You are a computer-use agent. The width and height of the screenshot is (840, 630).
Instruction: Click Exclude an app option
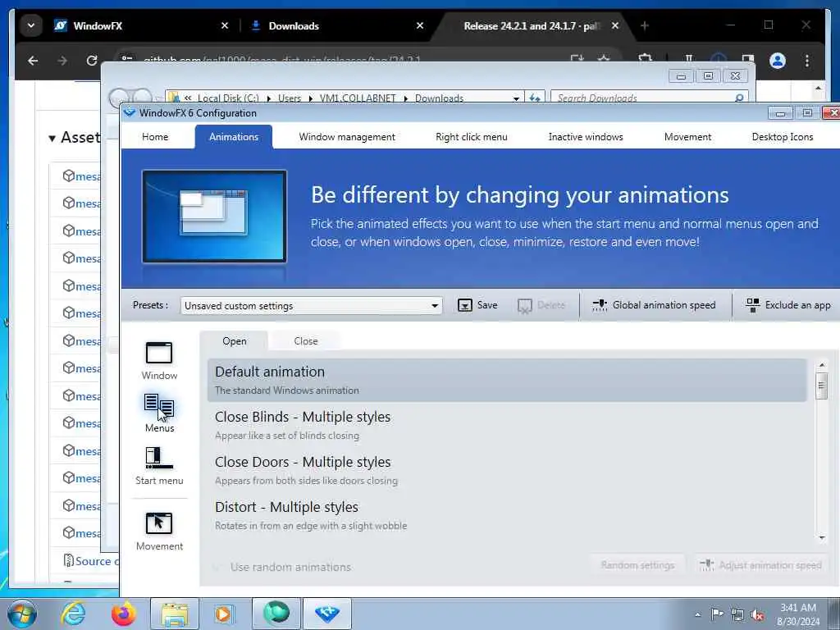tap(788, 305)
